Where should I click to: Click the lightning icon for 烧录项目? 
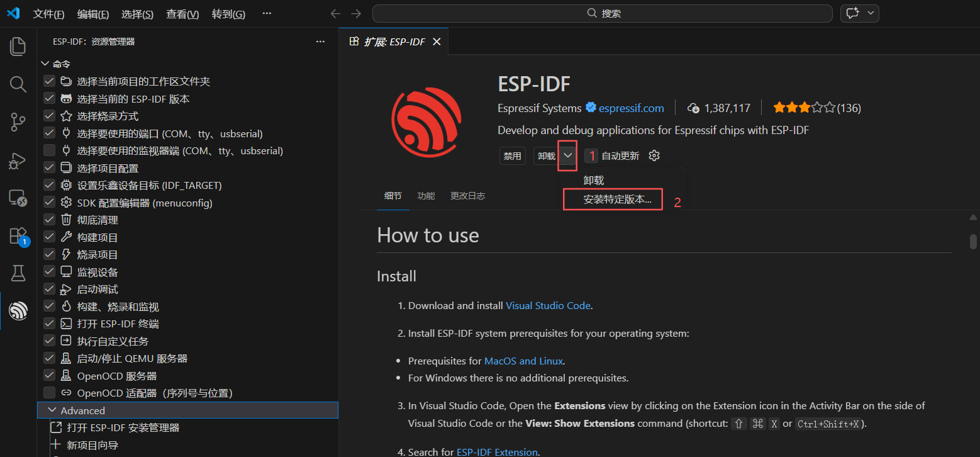(x=66, y=255)
